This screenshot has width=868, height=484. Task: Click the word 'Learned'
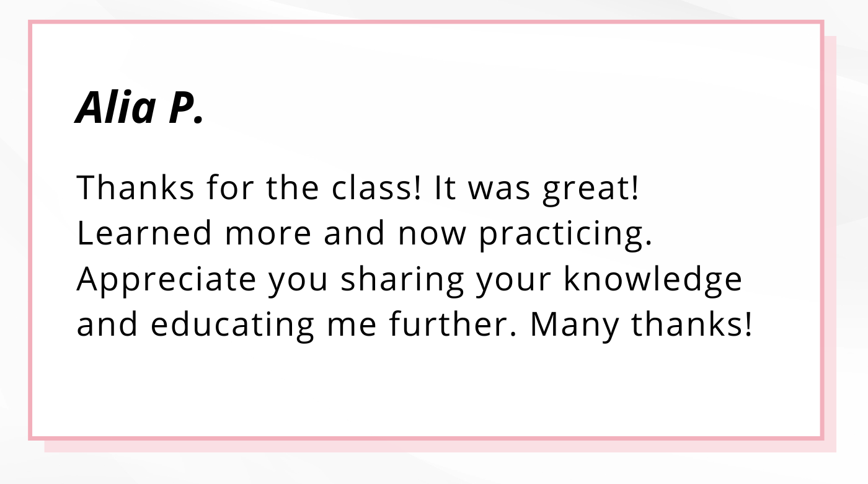[144, 234]
